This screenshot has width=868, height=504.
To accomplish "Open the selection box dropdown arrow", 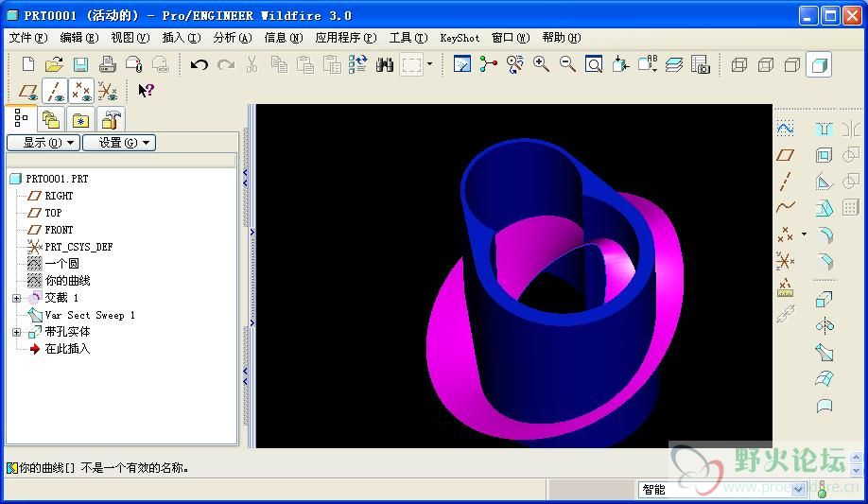I will click(x=429, y=64).
